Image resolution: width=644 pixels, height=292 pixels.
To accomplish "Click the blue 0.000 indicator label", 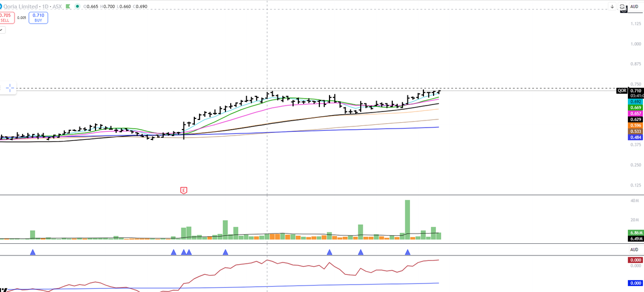I will [635, 283].
